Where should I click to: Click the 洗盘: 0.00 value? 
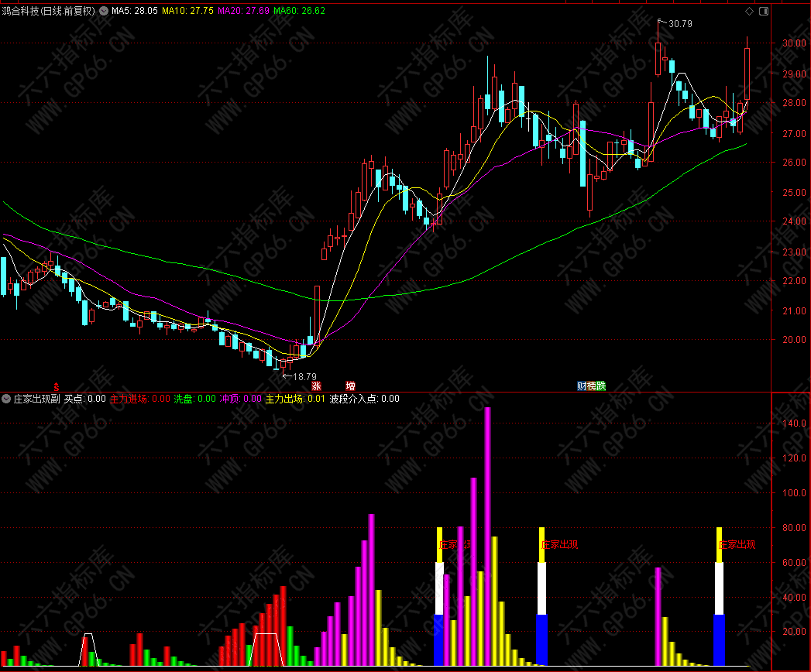pos(194,399)
